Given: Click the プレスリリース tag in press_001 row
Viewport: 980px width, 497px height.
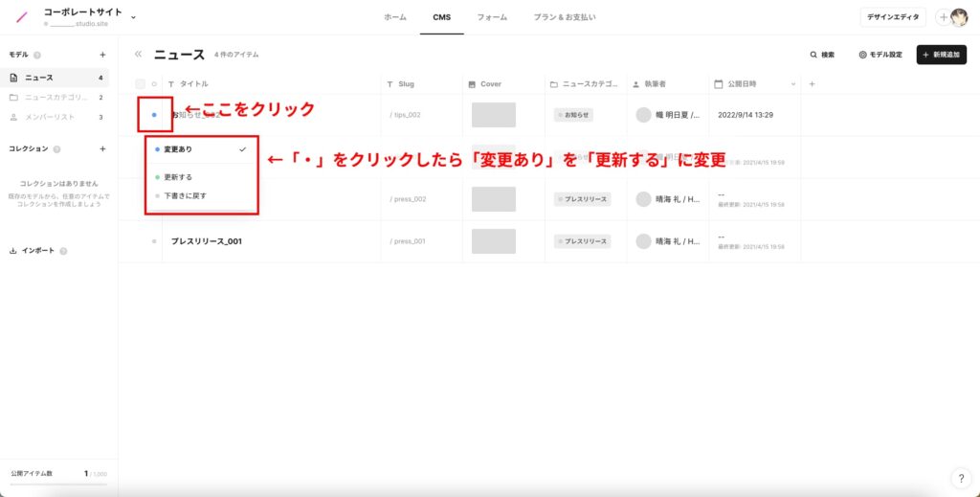Looking at the screenshot, I should [x=583, y=241].
